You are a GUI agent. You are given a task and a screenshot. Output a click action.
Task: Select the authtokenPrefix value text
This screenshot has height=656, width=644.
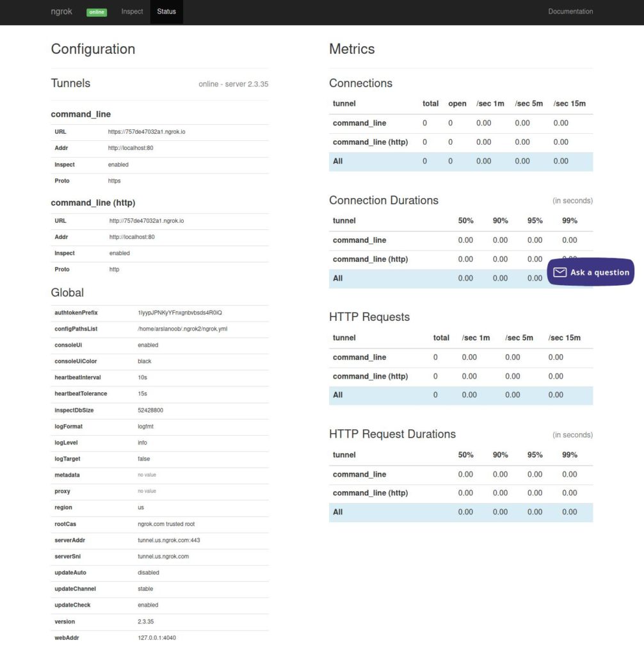tap(179, 313)
